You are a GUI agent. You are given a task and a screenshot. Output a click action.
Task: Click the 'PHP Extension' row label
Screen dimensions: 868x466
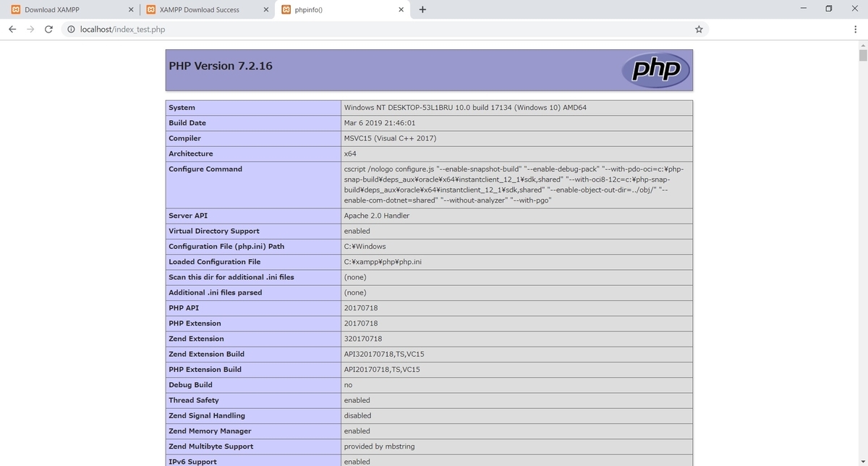195,323
